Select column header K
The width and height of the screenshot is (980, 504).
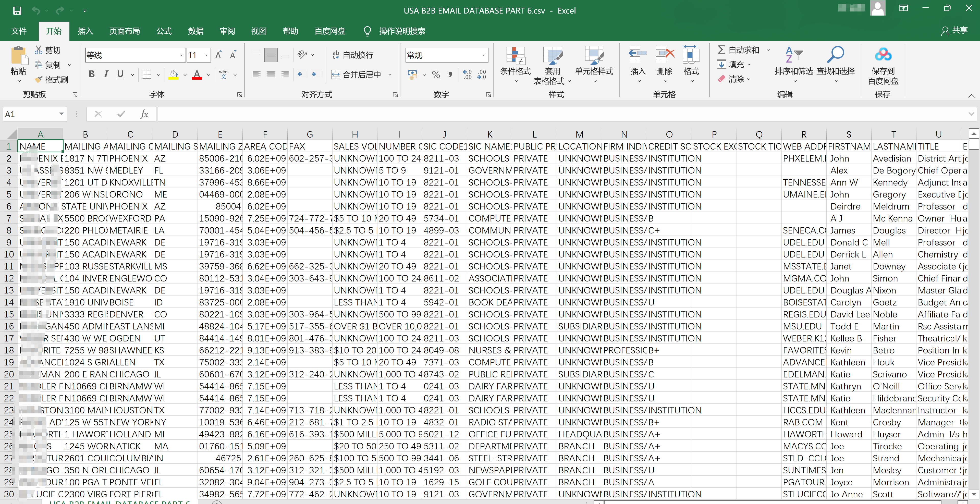(489, 134)
